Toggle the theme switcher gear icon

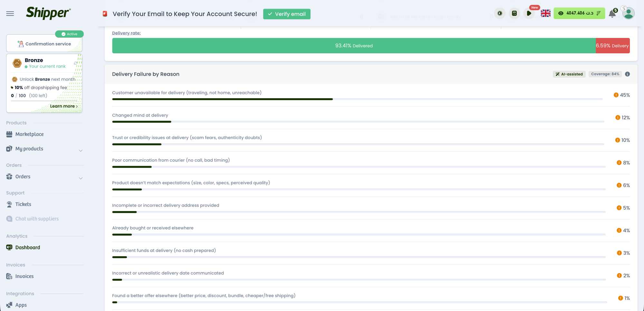coord(499,13)
